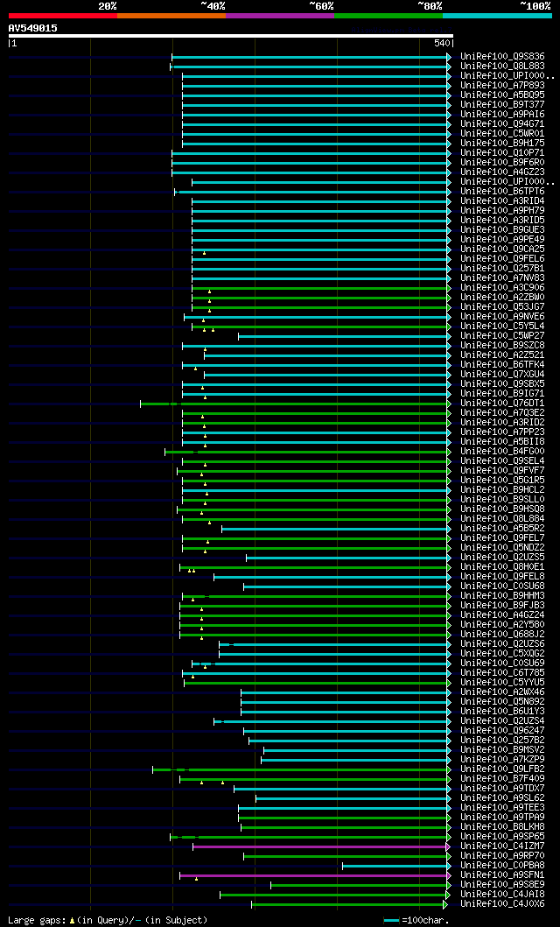Open hit UniRef100_B9T377
The image size is (560, 927).
[503, 105]
